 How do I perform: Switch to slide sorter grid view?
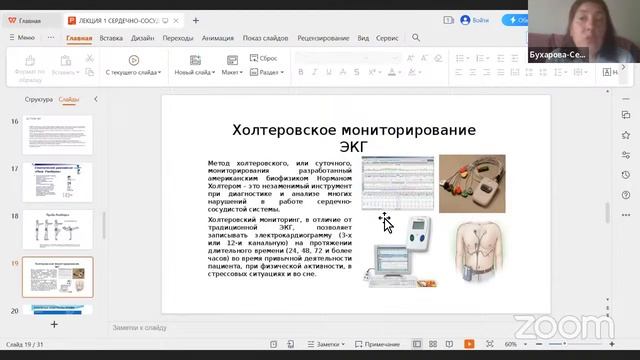click(433, 344)
